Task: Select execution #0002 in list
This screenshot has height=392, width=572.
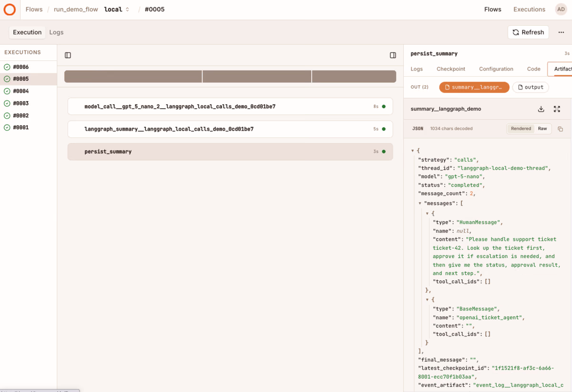Action: click(x=29, y=115)
